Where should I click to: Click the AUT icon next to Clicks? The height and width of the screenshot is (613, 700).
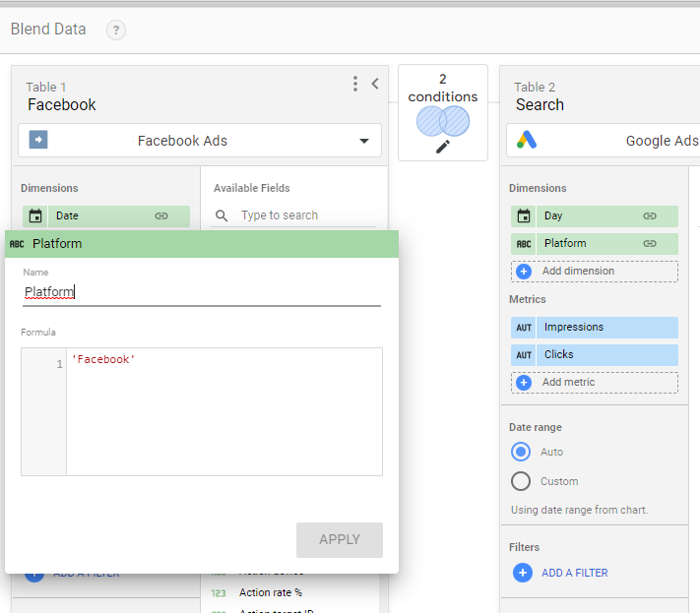point(524,355)
